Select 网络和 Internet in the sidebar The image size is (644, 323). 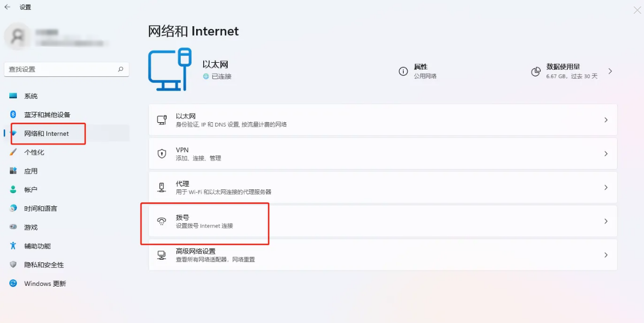[x=67, y=133]
